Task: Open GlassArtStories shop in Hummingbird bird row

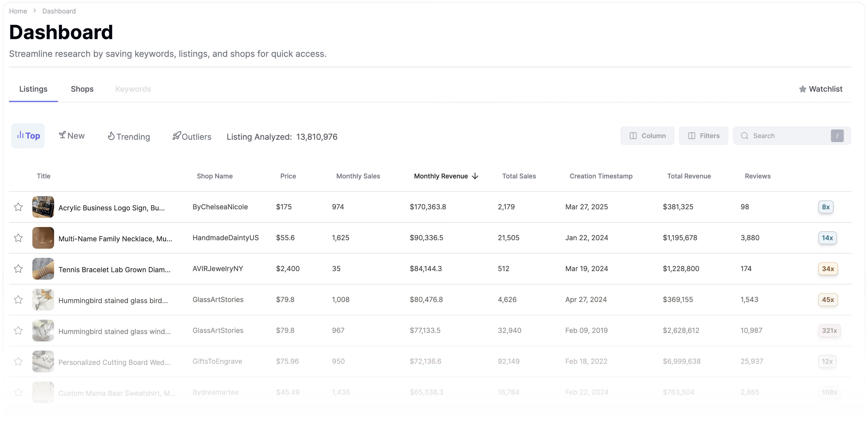Action: click(218, 299)
